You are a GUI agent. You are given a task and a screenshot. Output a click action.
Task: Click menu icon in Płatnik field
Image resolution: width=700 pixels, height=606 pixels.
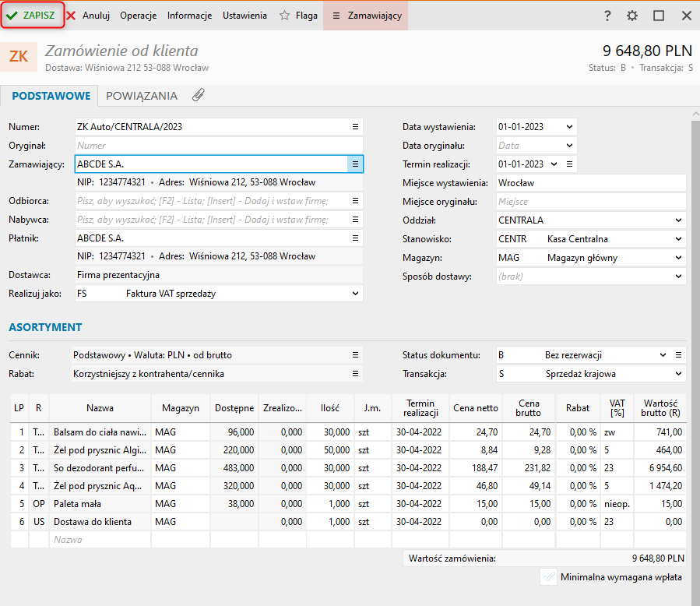click(355, 238)
